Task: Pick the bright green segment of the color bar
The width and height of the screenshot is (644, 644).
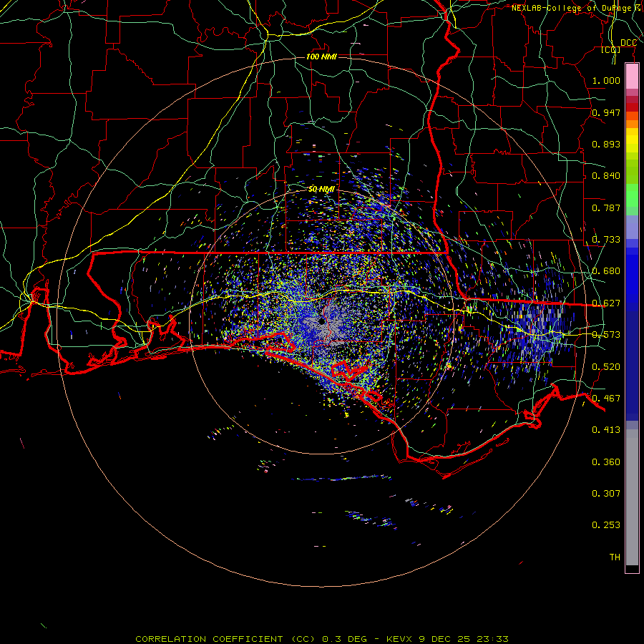Action: point(632,195)
